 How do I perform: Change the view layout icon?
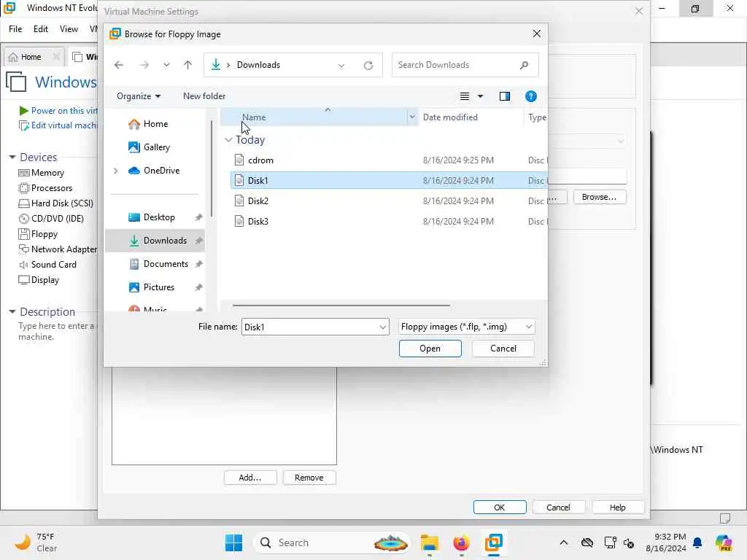tap(465, 96)
